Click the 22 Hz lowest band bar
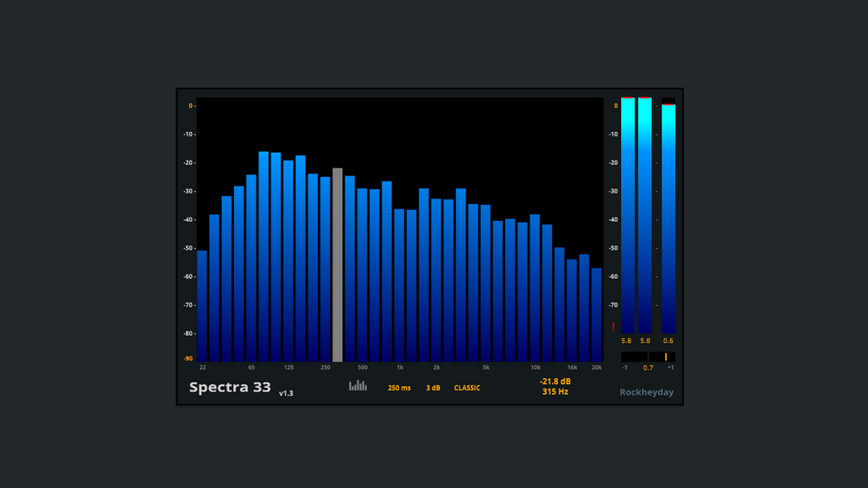The width and height of the screenshot is (868, 488). coord(202,306)
